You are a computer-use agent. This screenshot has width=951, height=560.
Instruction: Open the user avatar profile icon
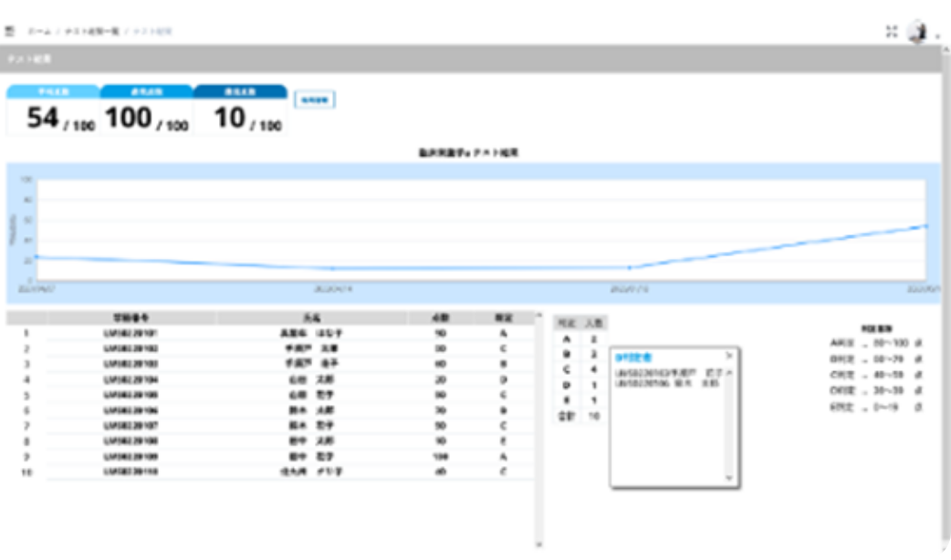tap(916, 32)
